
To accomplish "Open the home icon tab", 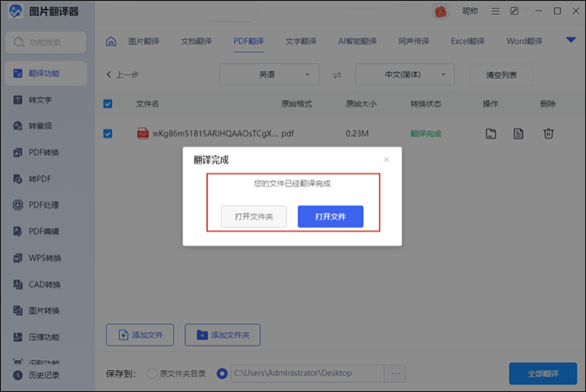I will (x=110, y=41).
